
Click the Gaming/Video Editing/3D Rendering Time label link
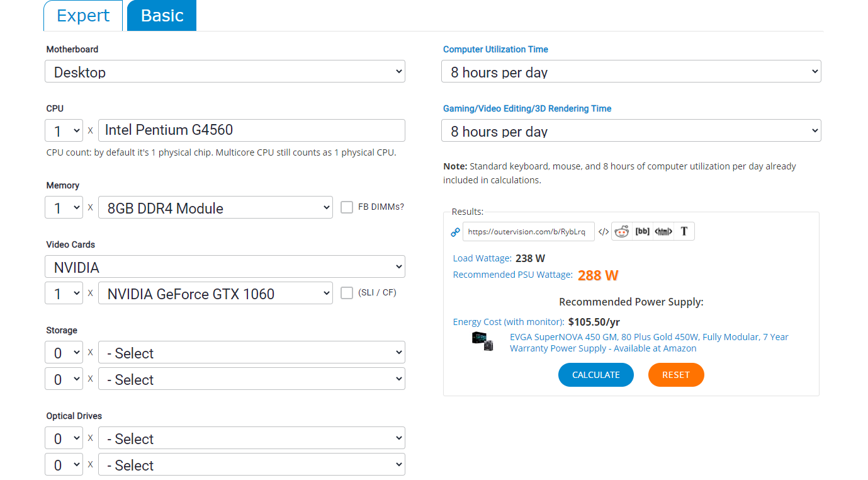coord(527,108)
